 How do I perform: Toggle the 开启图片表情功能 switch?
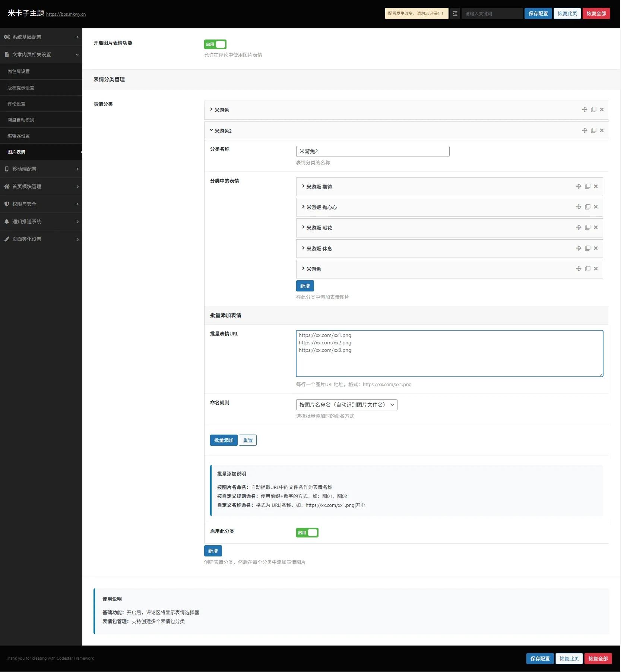(x=215, y=44)
